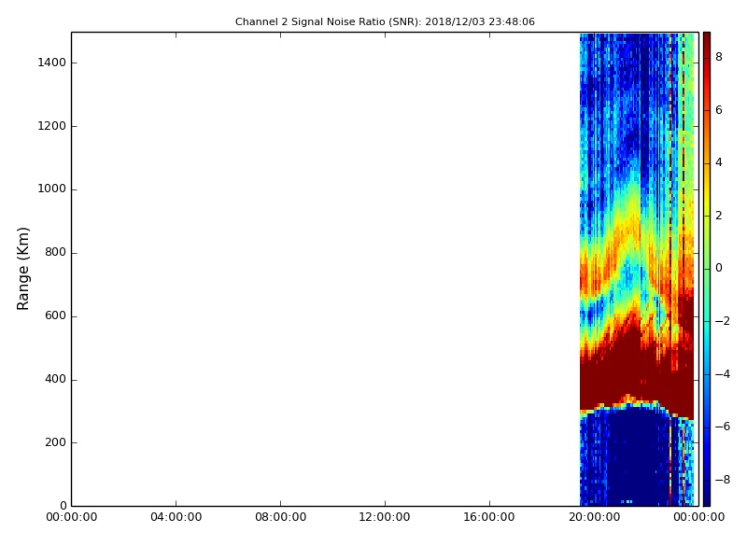Click the y-axis tick label 1200
Screen dimensions: 747x560
click(52, 126)
